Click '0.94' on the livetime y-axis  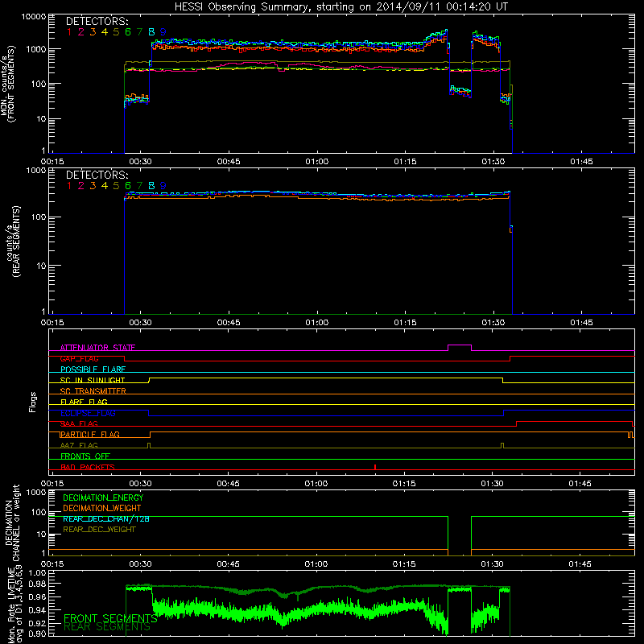[x=37, y=610]
